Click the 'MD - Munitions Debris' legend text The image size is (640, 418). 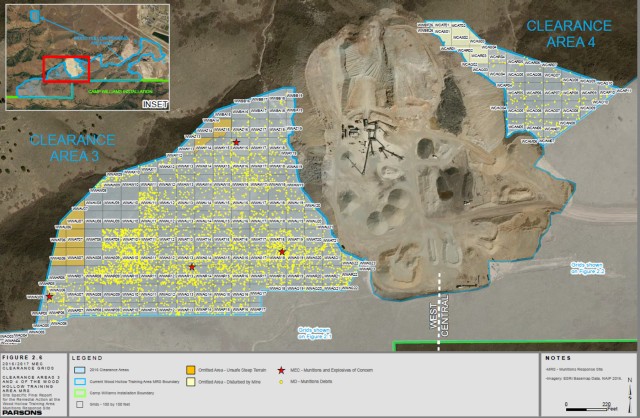(311, 382)
